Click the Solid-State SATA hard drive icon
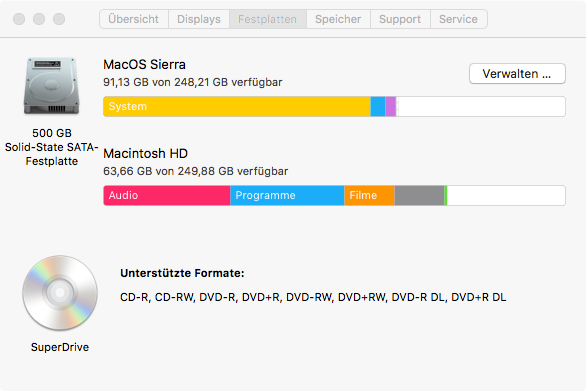 52,86
